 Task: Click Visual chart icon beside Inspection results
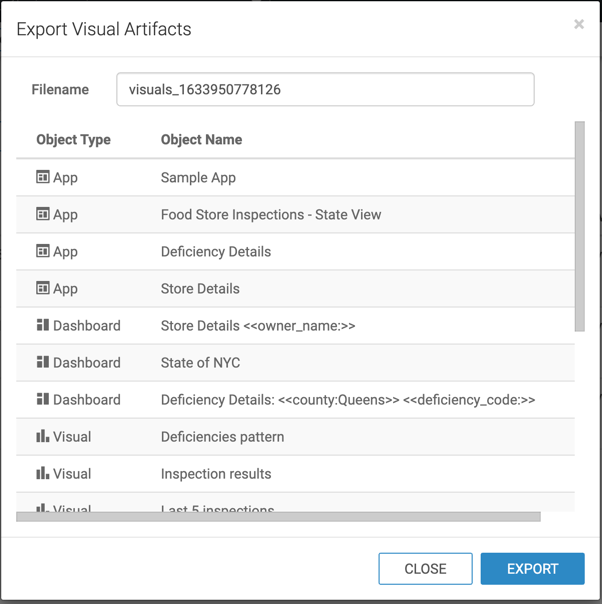(43, 473)
